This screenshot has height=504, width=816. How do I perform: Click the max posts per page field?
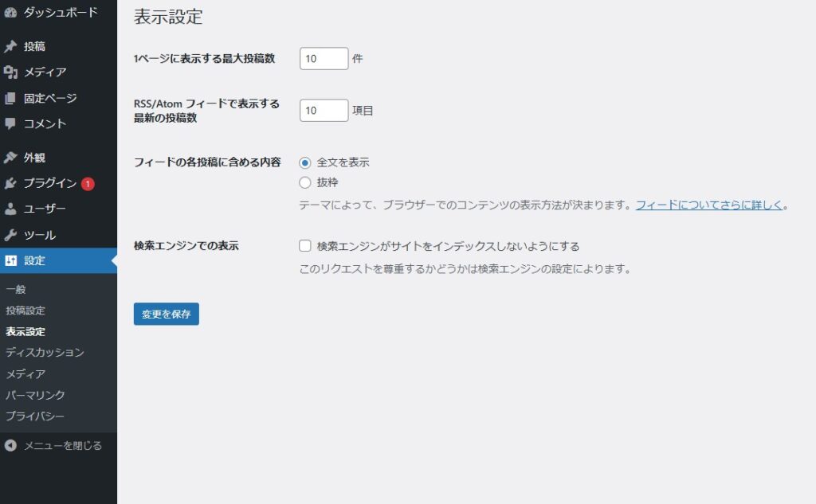(324, 59)
